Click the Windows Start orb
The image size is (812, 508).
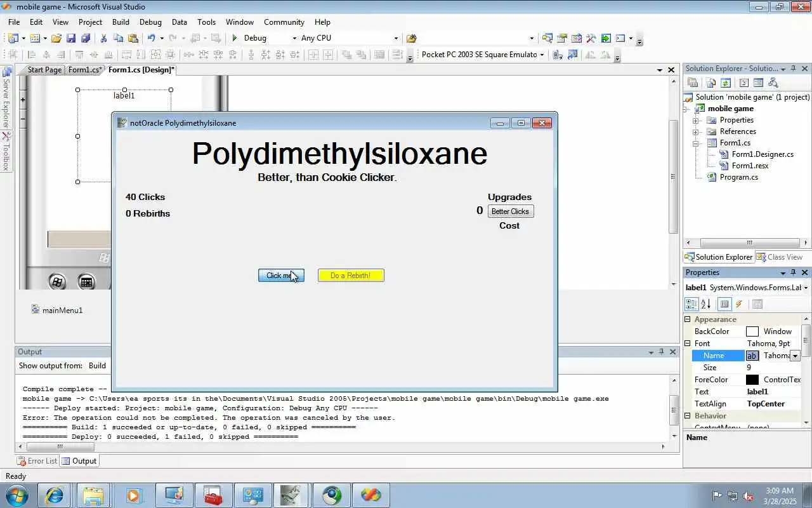click(16, 495)
